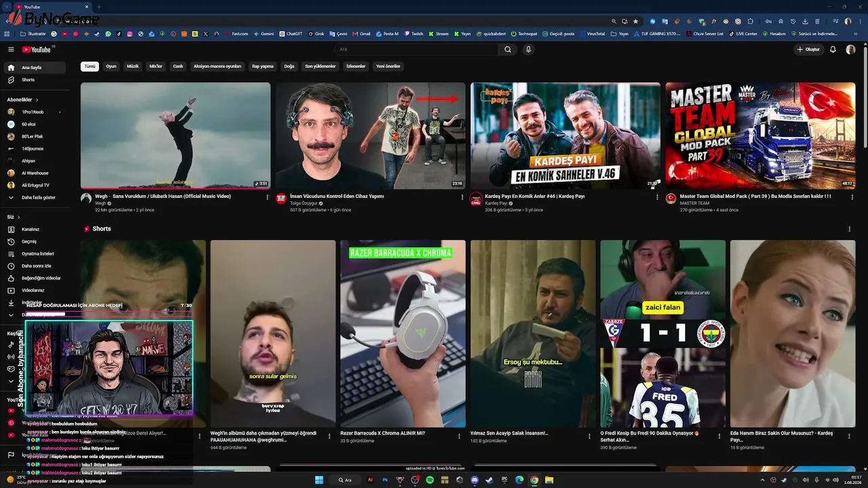
Task: Select the Aksiyon-macera oyunları chip
Action: (218, 66)
